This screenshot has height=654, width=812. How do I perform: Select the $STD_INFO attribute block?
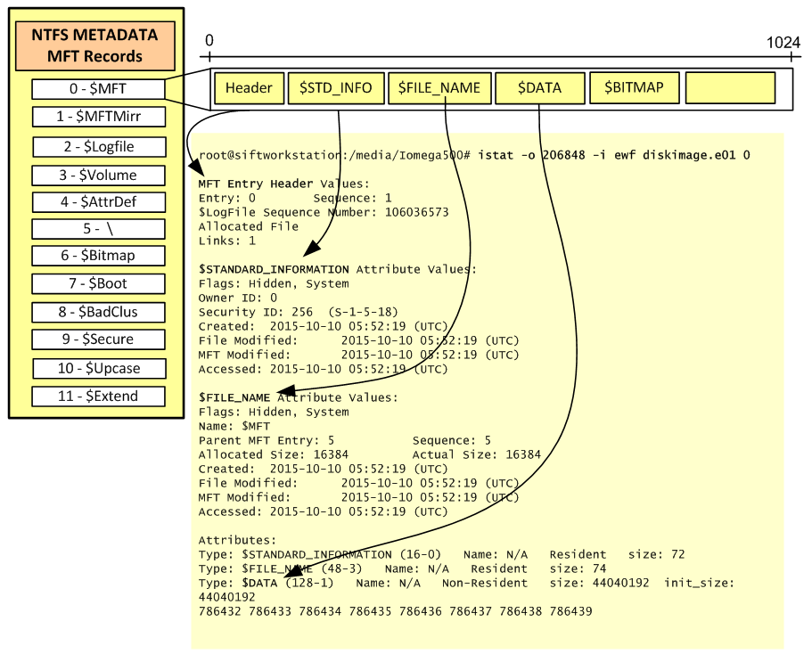pos(335,88)
